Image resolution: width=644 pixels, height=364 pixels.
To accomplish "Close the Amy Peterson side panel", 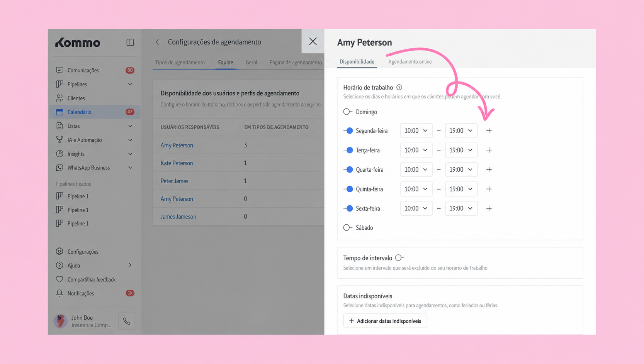I will (313, 41).
